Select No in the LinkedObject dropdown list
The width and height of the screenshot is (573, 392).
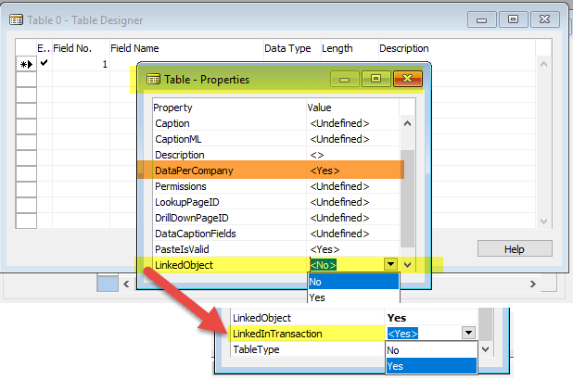353,281
